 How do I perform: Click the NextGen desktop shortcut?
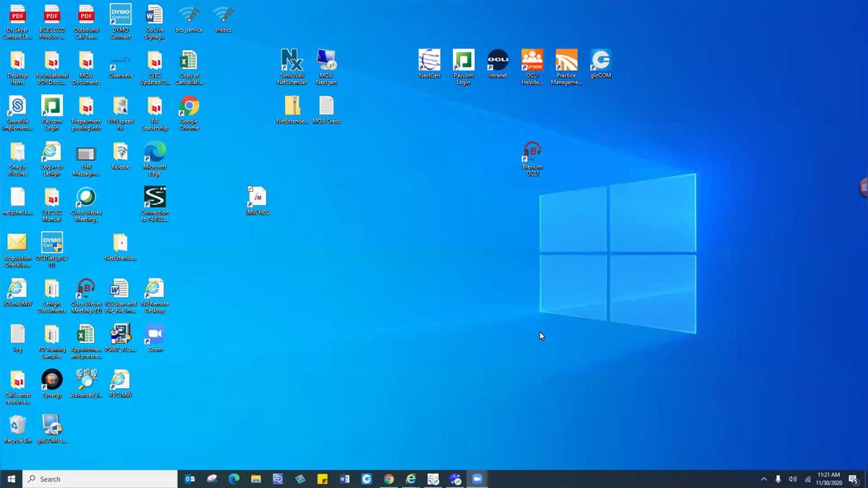[429, 60]
